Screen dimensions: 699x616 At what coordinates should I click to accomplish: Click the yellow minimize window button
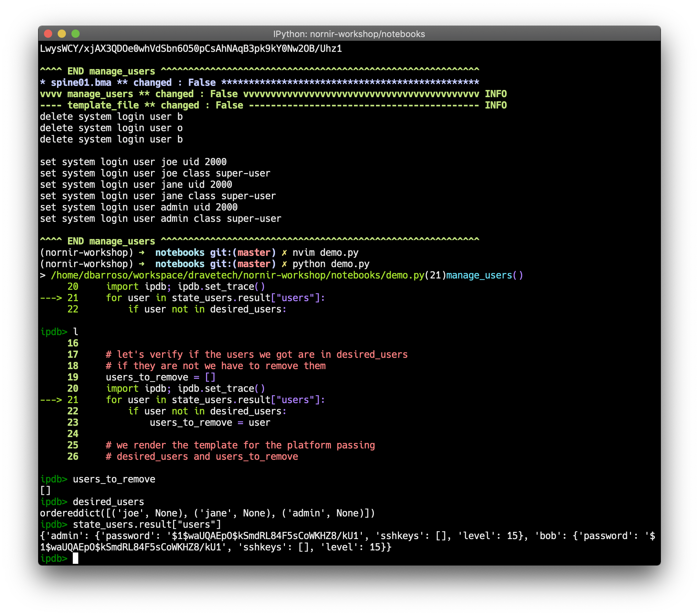(x=62, y=34)
